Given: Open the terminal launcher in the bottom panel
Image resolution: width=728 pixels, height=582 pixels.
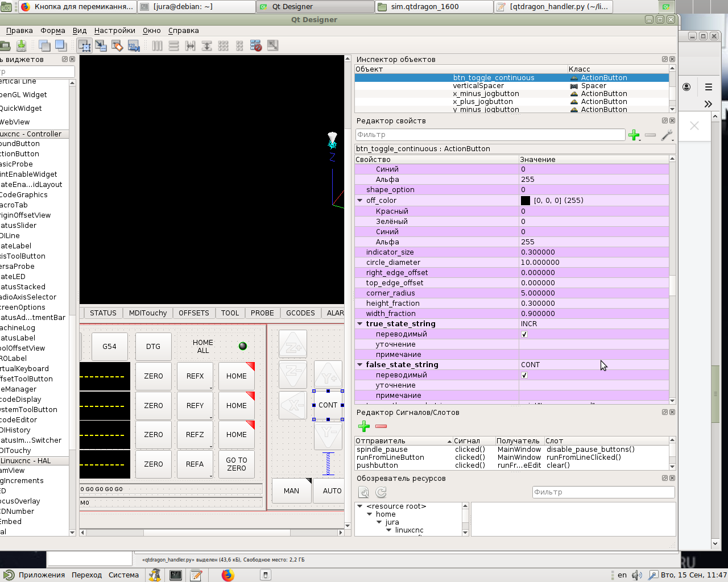Looking at the screenshot, I should click(x=176, y=575).
